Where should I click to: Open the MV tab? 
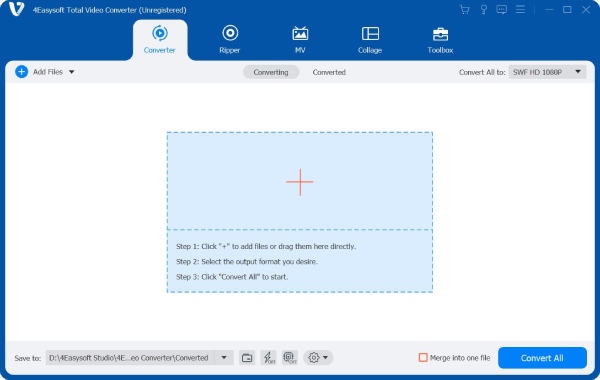point(300,40)
